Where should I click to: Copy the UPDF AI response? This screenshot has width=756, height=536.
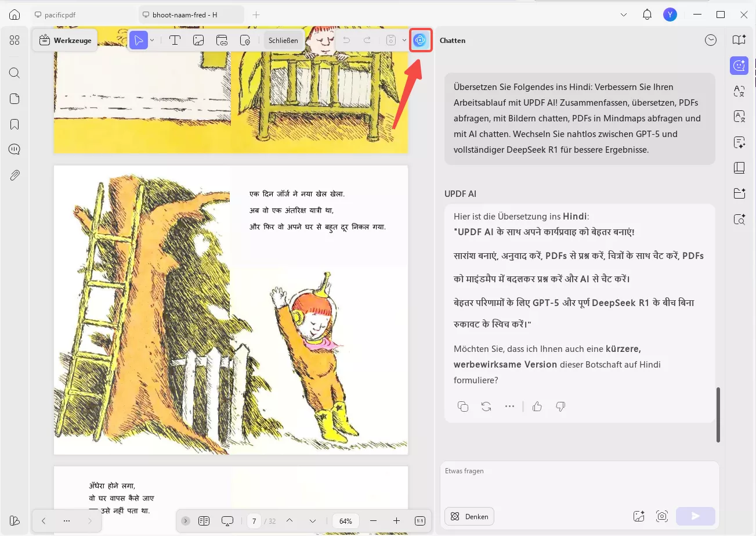coord(463,407)
